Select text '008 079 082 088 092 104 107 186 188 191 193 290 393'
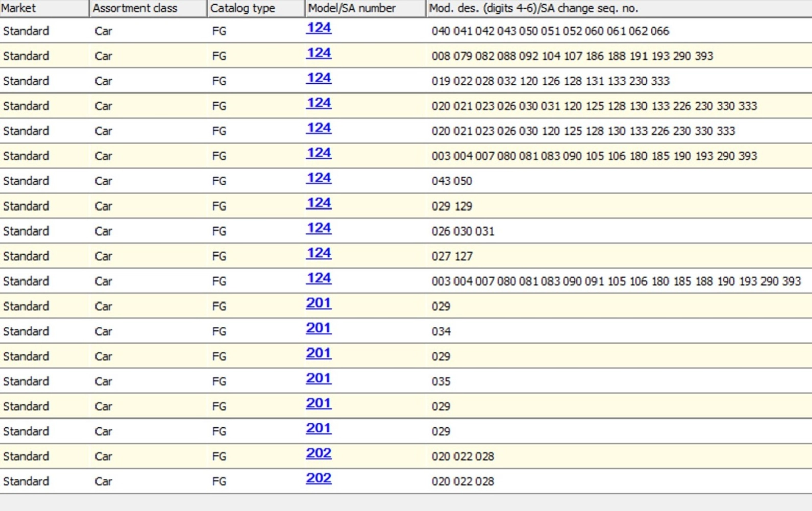This screenshot has width=812, height=511. tap(572, 56)
